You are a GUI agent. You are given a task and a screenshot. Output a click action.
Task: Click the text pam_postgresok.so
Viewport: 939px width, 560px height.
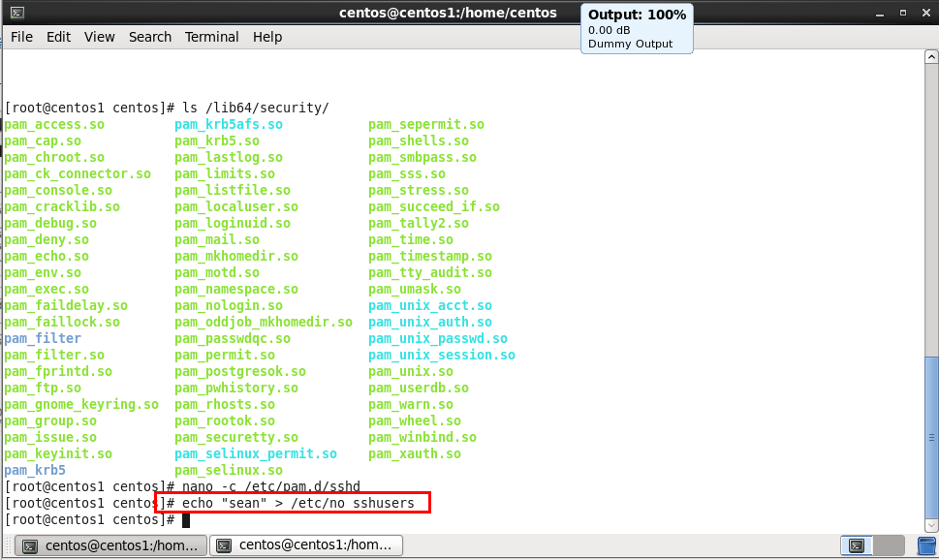240,372
